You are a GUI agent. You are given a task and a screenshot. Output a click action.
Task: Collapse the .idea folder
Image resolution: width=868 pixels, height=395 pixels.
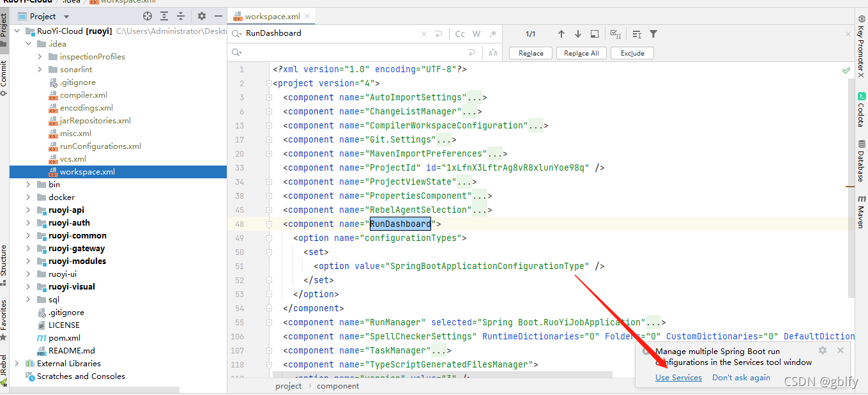pyautogui.click(x=28, y=43)
